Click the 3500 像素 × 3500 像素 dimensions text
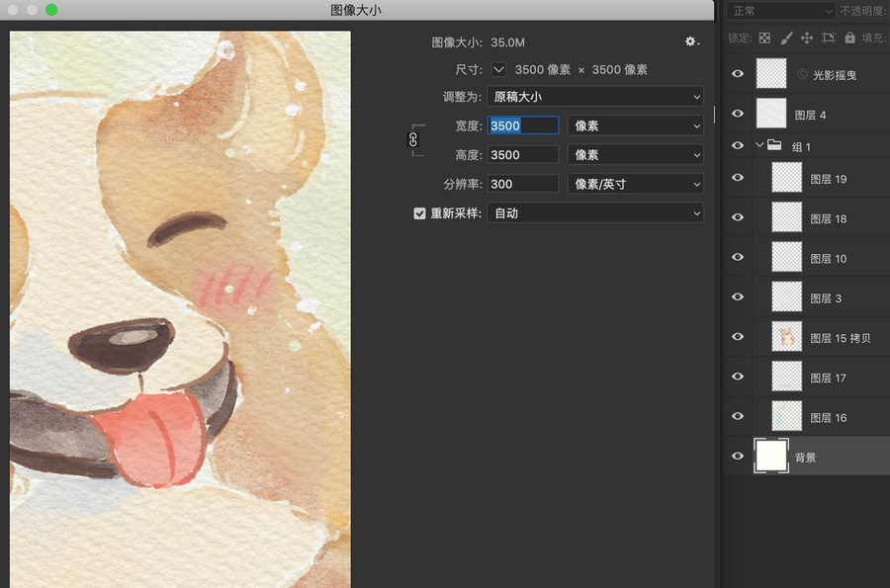 pyautogui.click(x=581, y=69)
